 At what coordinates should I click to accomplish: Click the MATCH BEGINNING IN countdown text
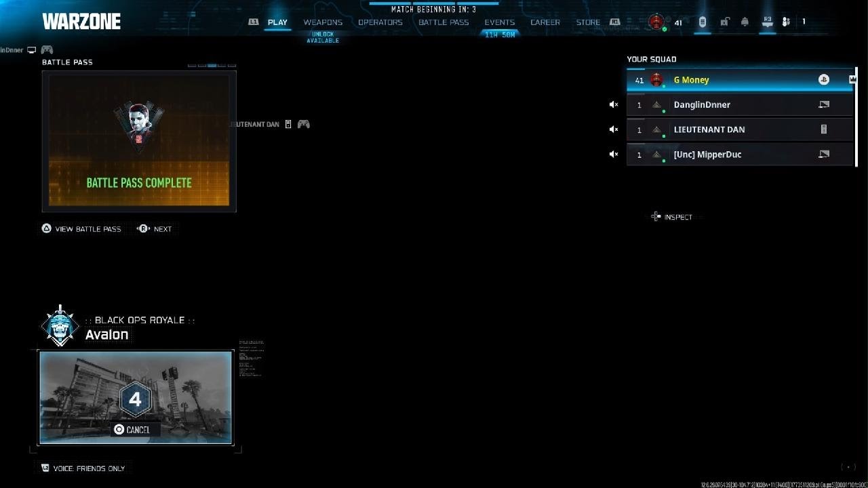coord(433,9)
